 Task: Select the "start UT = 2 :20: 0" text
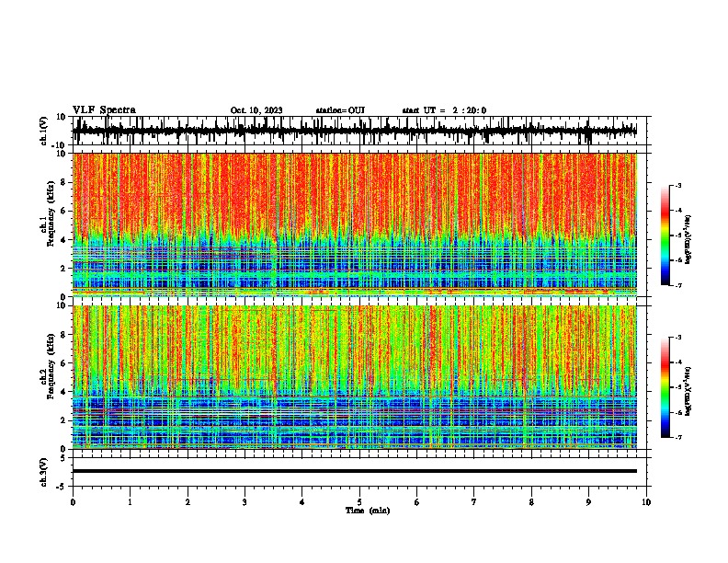coord(444,110)
